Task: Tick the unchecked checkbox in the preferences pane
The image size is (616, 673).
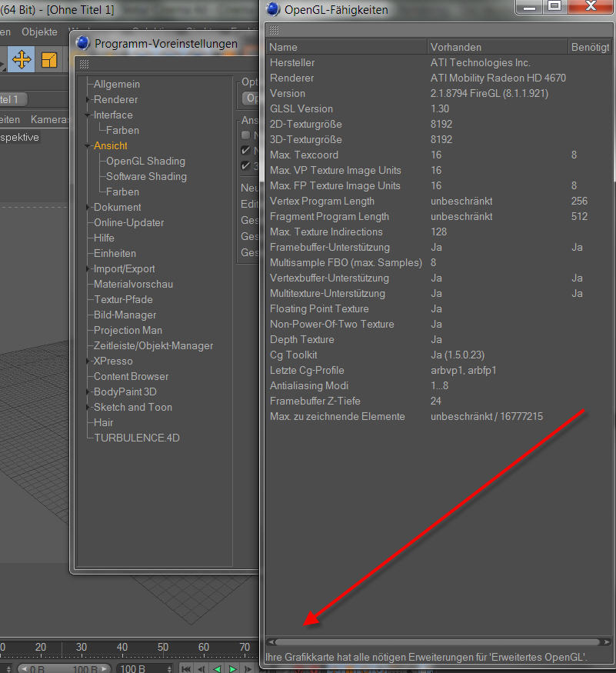Action: [245, 135]
